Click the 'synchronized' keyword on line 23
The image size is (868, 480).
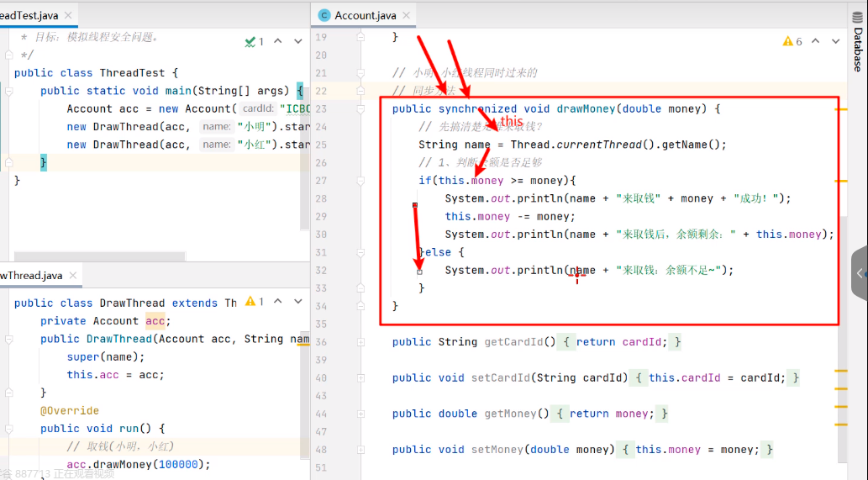(x=477, y=109)
